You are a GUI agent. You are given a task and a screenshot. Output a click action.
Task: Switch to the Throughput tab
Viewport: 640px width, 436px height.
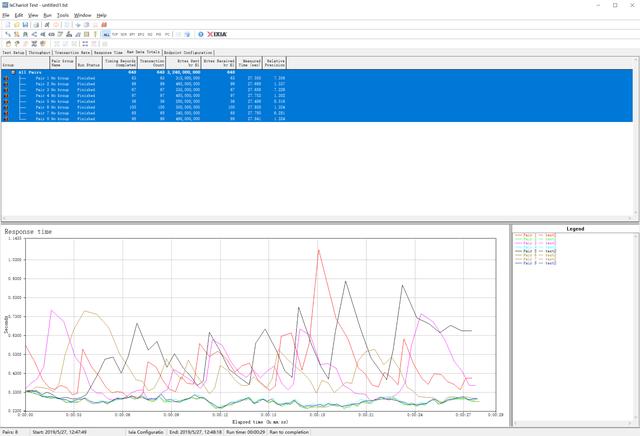(x=39, y=52)
